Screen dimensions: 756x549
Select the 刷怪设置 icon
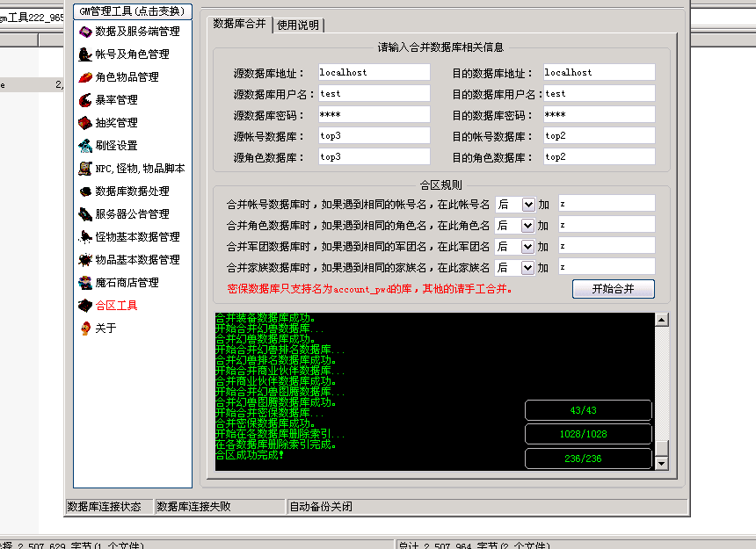coord(85,146)
